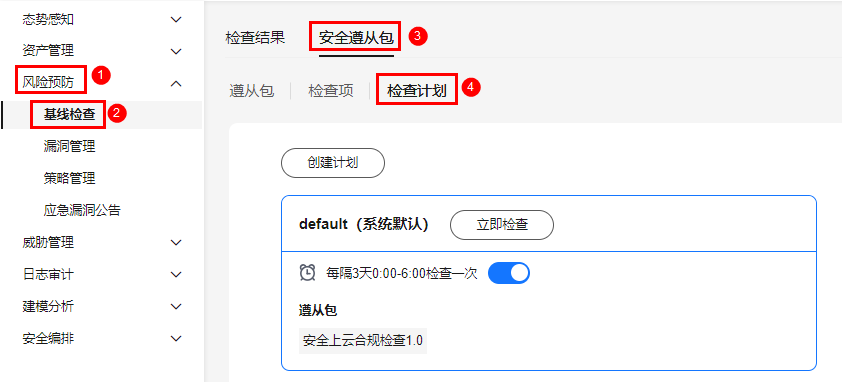Collapse the 风险预防 menu chevron
Screen dimensions: 842x382
176,83
